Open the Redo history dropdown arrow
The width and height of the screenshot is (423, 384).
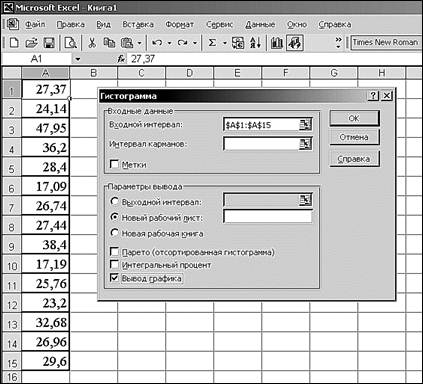[x=195, y=43]
